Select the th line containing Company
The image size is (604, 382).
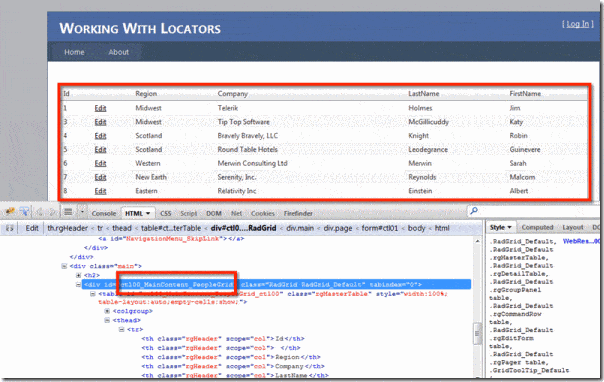[x=233, y=366]
